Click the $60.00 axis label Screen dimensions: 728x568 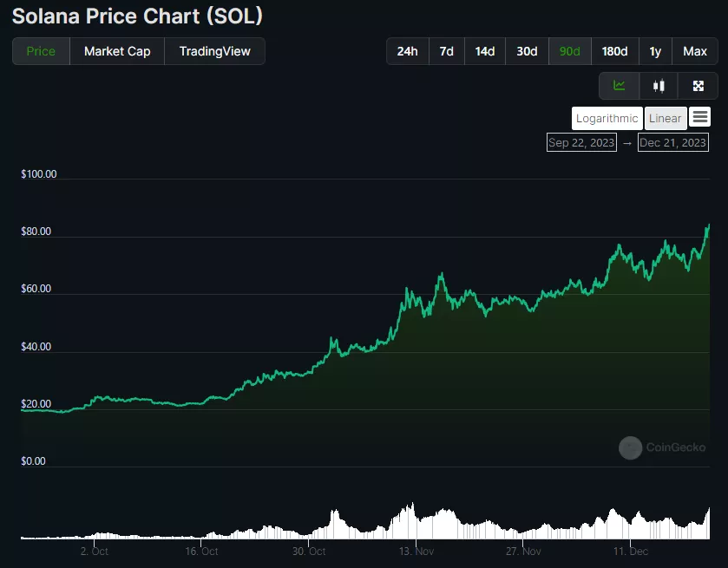(36, 289)
